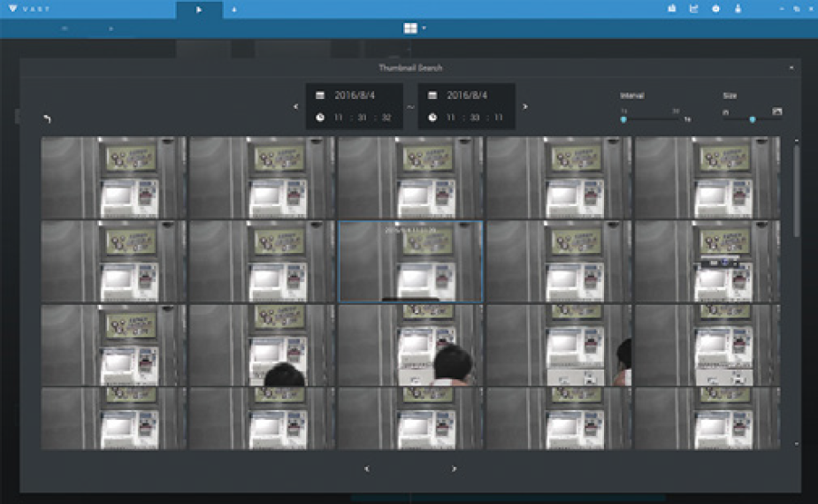Click the back arrow in Thumbnail Search
818x504 pixels.
(47, 119)
